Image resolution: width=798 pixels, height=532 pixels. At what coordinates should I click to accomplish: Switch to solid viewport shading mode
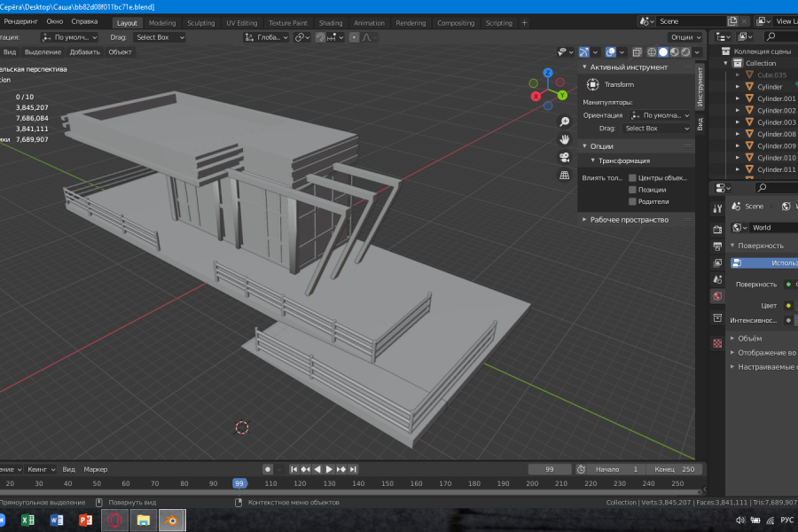(x=662, y=52)
